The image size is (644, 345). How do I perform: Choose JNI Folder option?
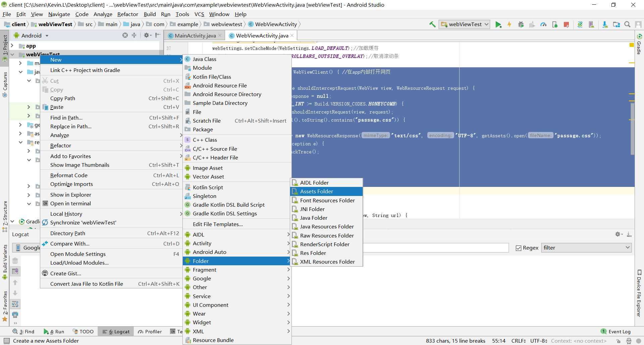pos(326,209)
